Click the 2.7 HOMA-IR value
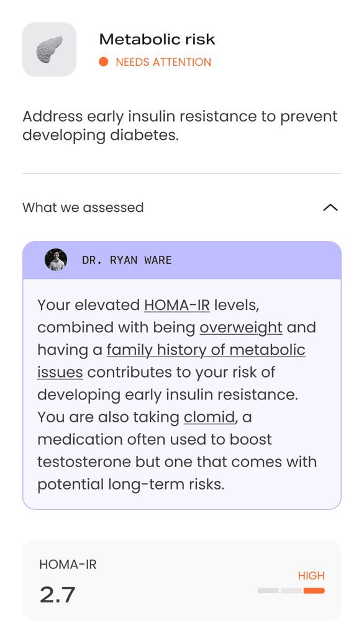364x636 pixels. (58, 594)
